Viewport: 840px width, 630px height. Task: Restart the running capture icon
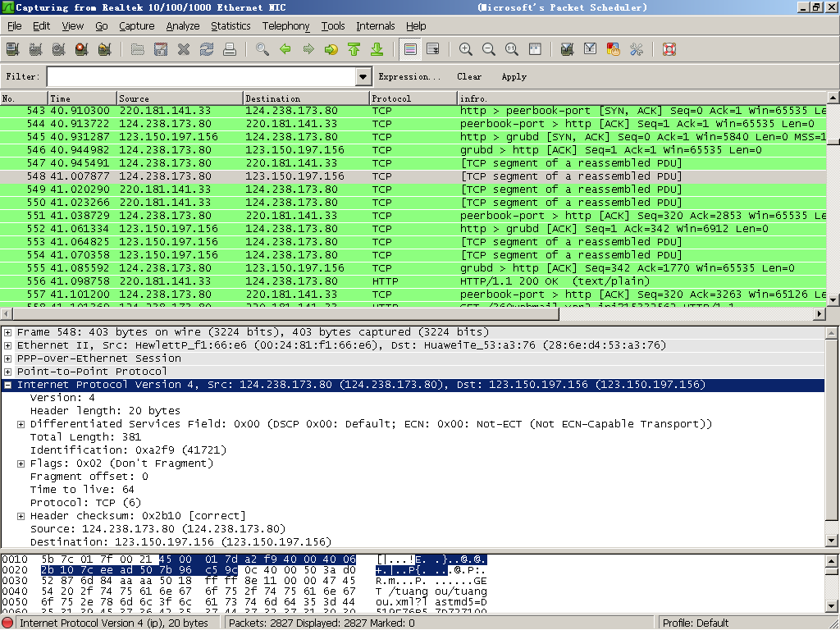[x=105, y=49]
